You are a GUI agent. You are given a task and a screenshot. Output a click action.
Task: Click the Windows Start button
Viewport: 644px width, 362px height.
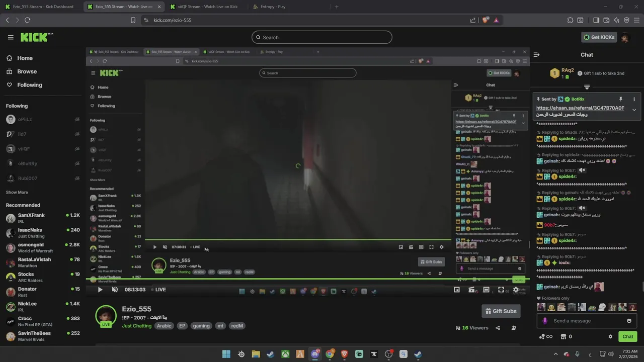(x=226, y=354)
